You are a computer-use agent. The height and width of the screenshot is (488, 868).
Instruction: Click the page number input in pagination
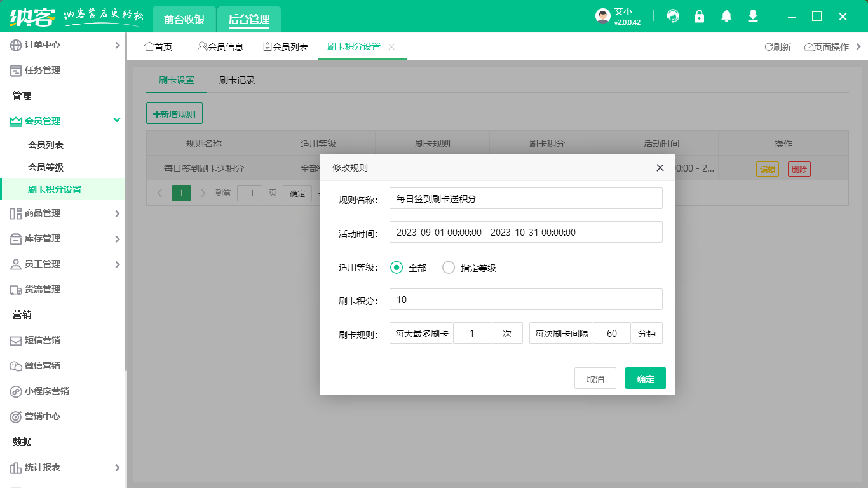pos(251,193)
